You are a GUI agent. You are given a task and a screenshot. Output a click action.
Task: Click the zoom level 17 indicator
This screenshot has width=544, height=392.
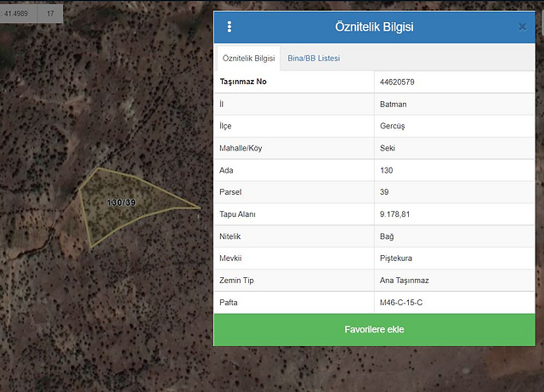tap(51, 14)
